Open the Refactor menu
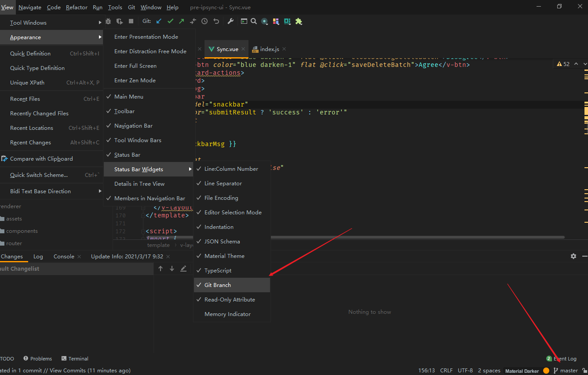This screenshot has height=375, width=588. tap(77, 7)
